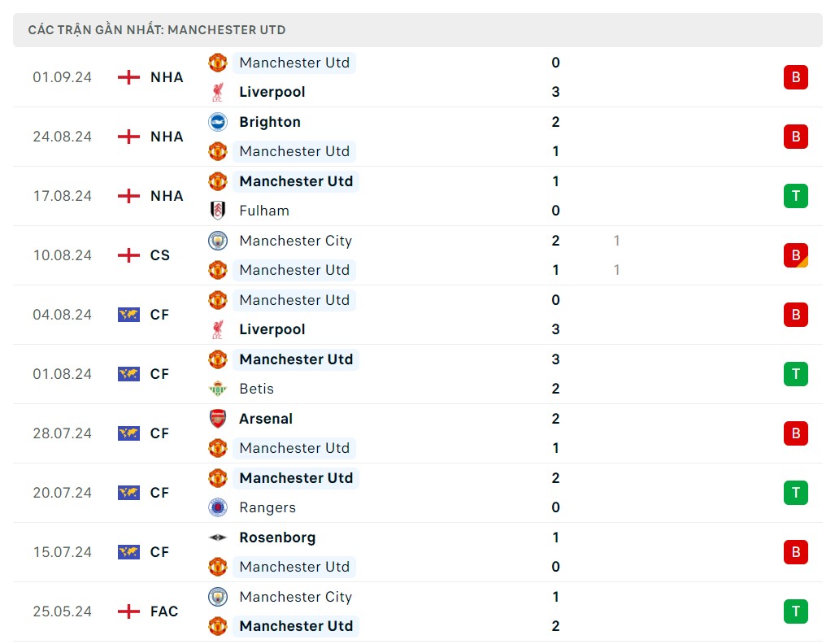Click the B badge with yellow corner for CS match
Image resolution: width=835 pixels, height=644 pixels.
795,255
